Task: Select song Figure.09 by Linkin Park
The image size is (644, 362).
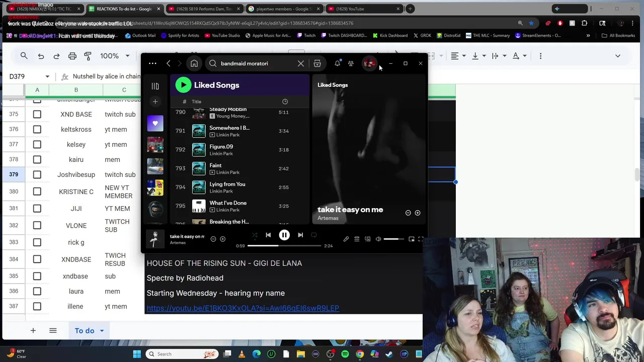Action: click(x=239, y=150)
